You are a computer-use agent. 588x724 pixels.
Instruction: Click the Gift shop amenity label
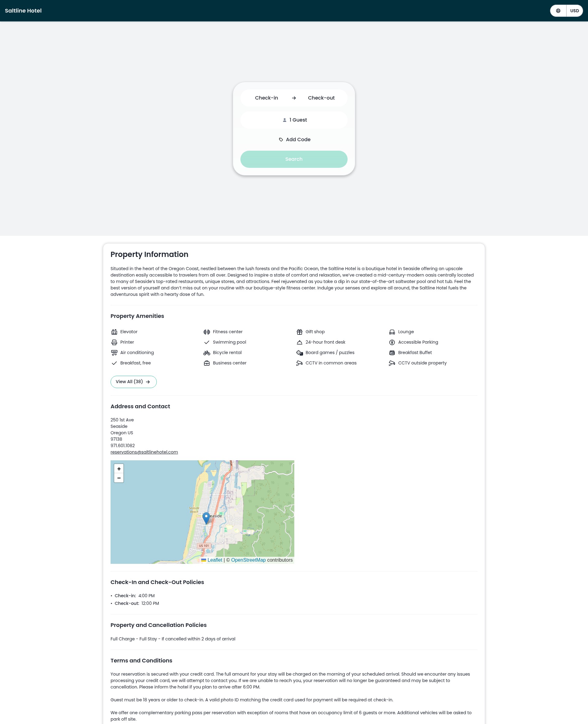[x=315, y=332]
